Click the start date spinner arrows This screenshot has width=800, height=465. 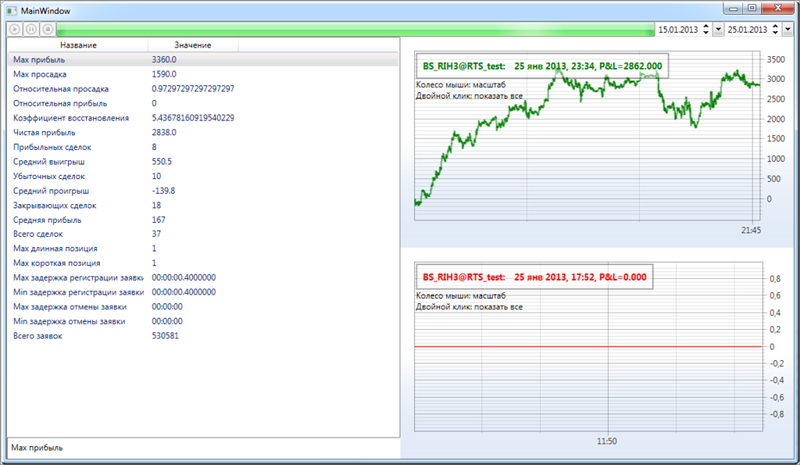click(708, 30)
